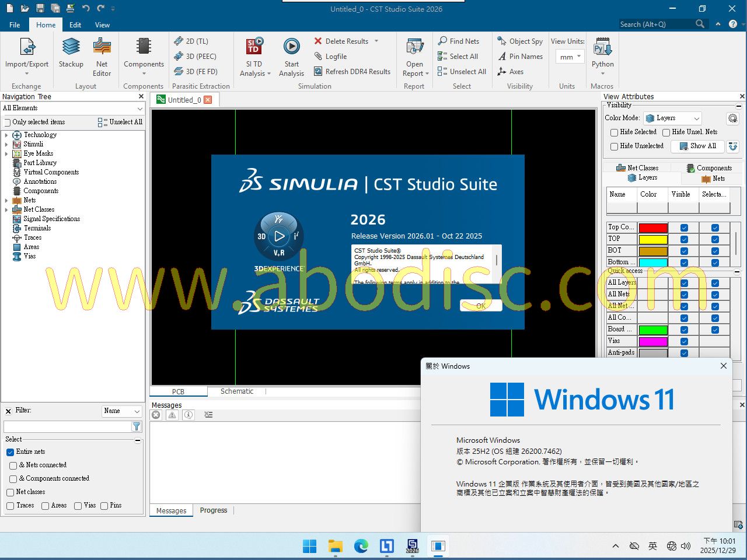Click the red Top Co... color swatch
The width and height of the screenshot is (747, 560).
coord(652,228)
